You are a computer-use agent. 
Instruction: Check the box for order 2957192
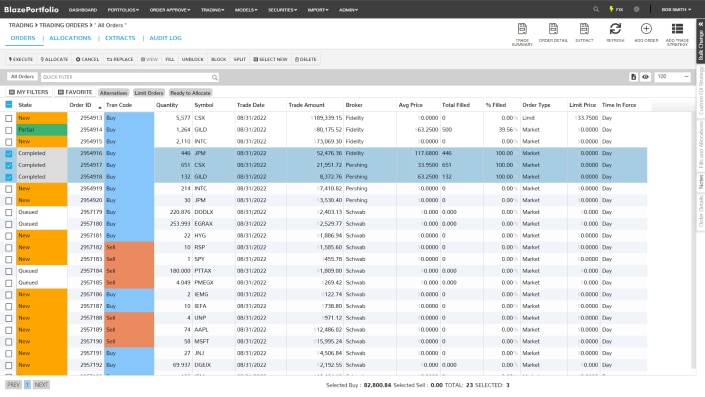(9, 365)
